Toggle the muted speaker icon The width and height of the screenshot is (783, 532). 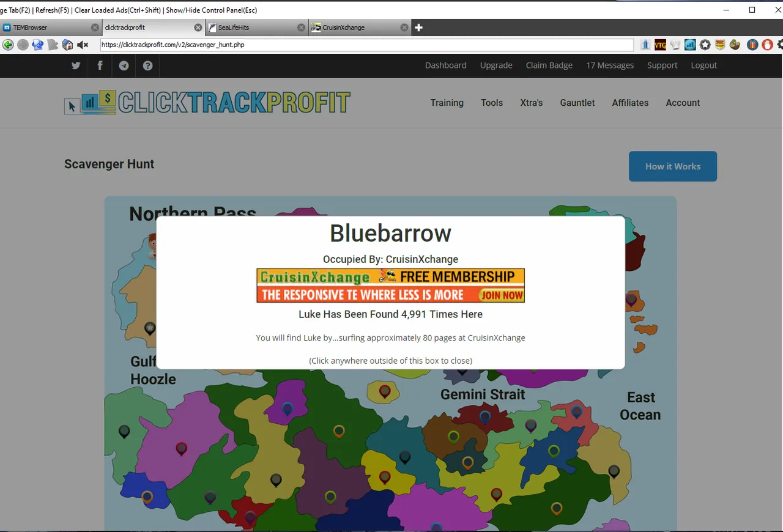[x=83, y=45]
